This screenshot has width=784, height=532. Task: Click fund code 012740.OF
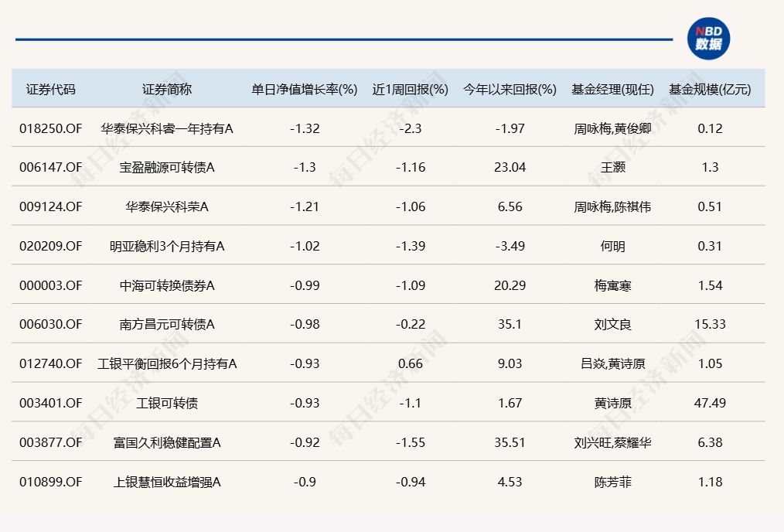pyautogui.click(x=50, y=363)
